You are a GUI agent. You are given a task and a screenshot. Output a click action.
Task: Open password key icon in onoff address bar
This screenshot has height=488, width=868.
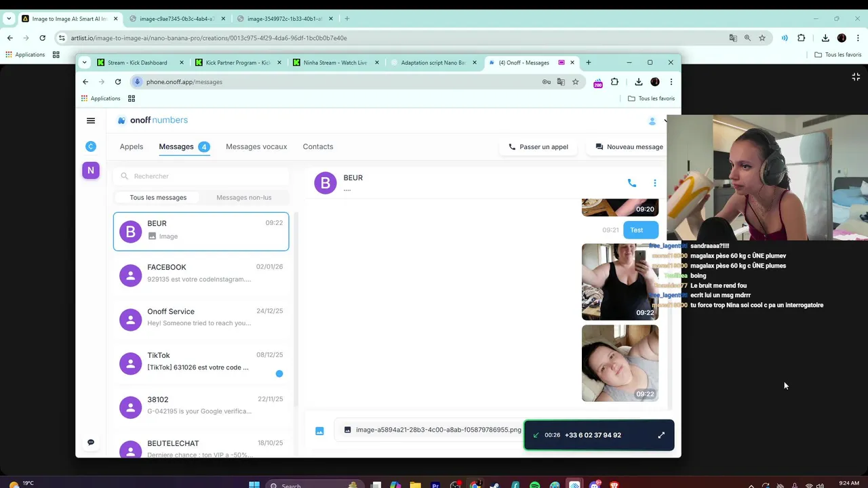tap(547, 81)
